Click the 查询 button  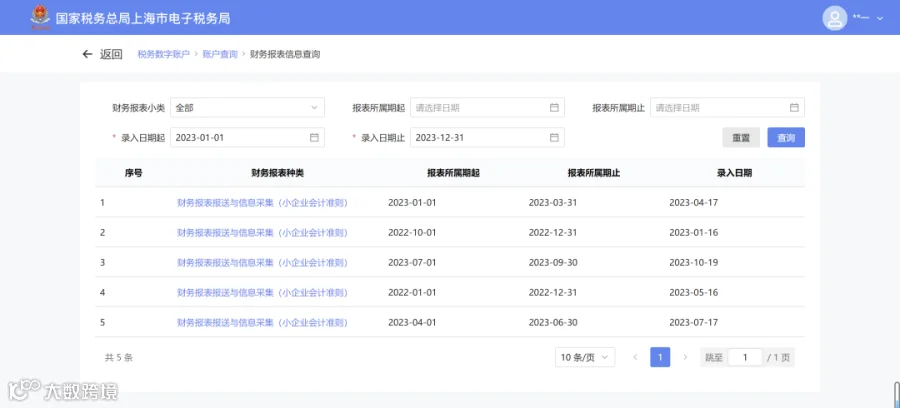pos(786,138)
